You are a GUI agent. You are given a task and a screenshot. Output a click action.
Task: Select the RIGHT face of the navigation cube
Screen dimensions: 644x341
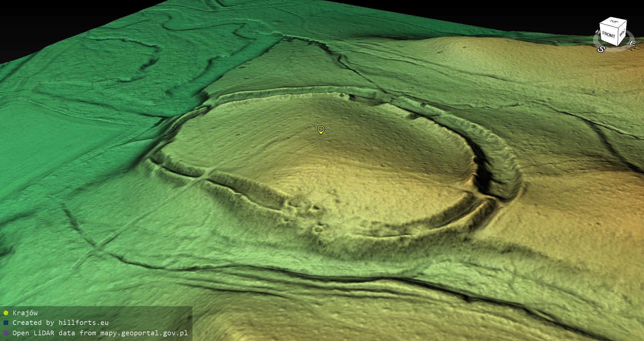pos(622,33)
